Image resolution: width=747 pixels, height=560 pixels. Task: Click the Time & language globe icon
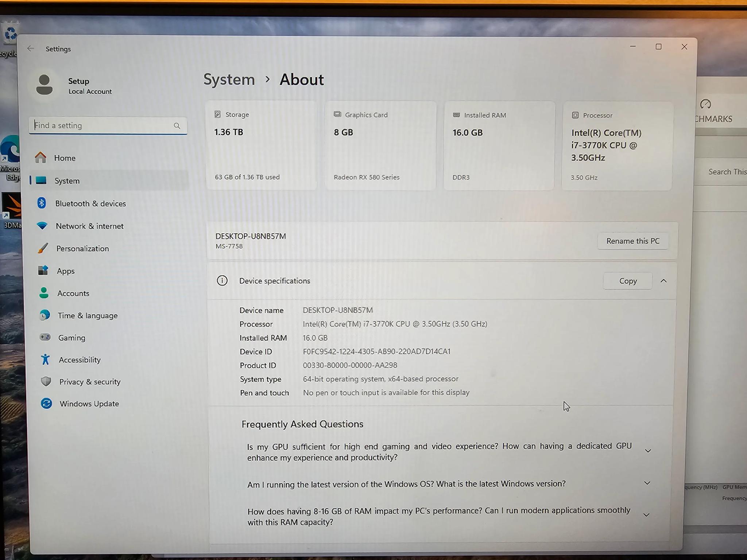coord(44,315)
